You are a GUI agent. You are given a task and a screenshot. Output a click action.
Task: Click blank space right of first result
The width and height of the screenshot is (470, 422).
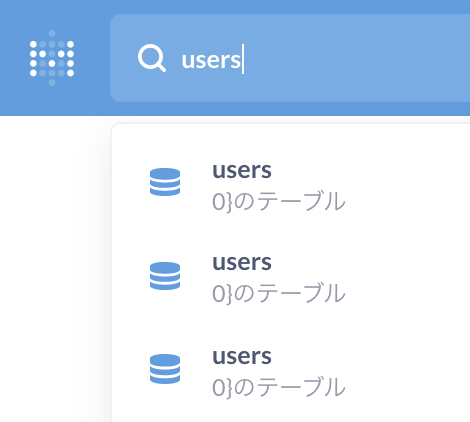[x=407, y=184]
